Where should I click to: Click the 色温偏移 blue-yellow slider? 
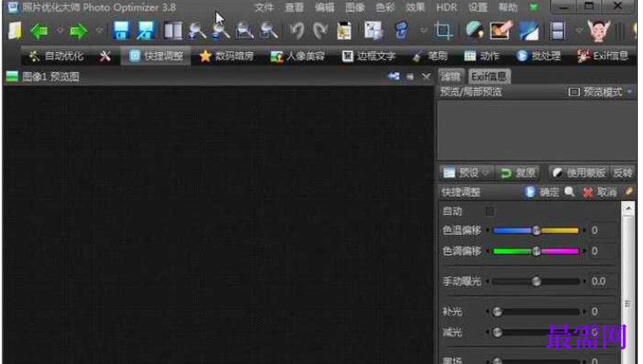(536, 231)
